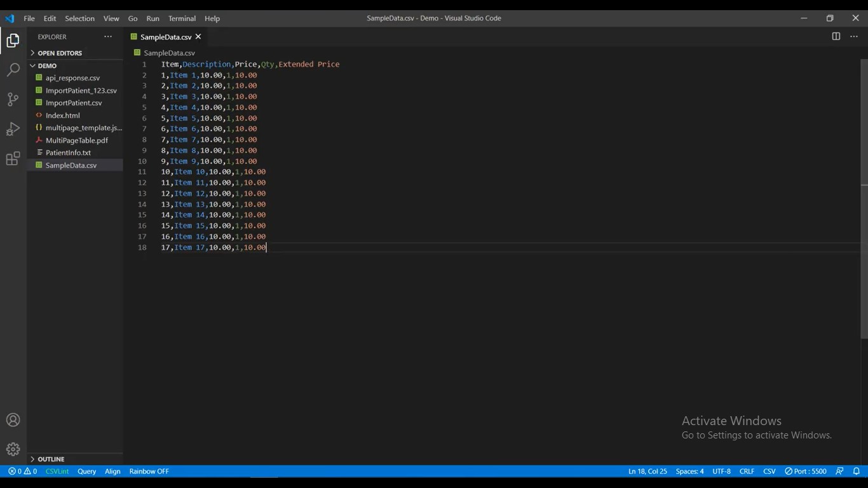The height and width of the screenshot is (488, 868).
Task: Select the SampleData.csv editor tab
Action: coord(165,37)
